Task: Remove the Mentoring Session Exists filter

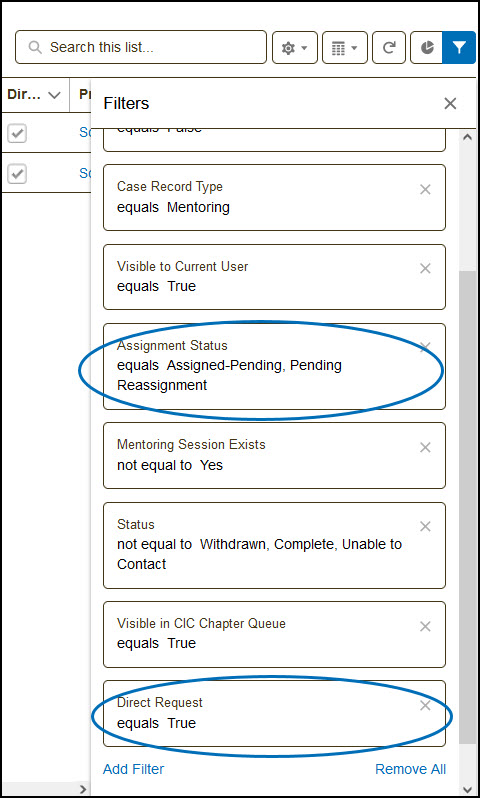Action: coord(425,447)
